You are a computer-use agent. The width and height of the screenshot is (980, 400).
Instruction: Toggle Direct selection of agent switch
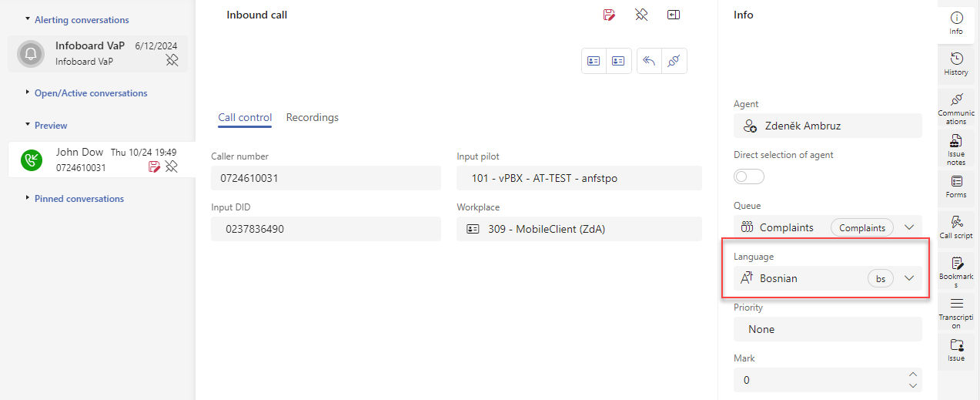click(749, 176)
